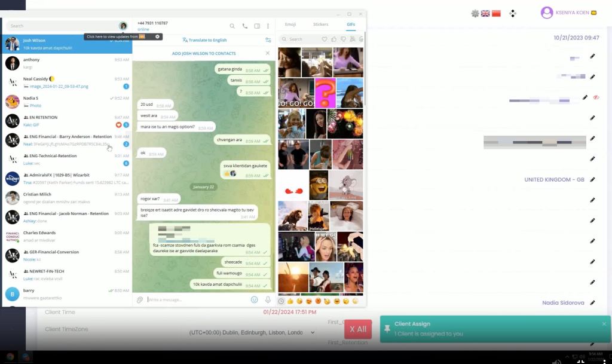
Task: Start a voice call with the contact
Action: tap(244, 26)
